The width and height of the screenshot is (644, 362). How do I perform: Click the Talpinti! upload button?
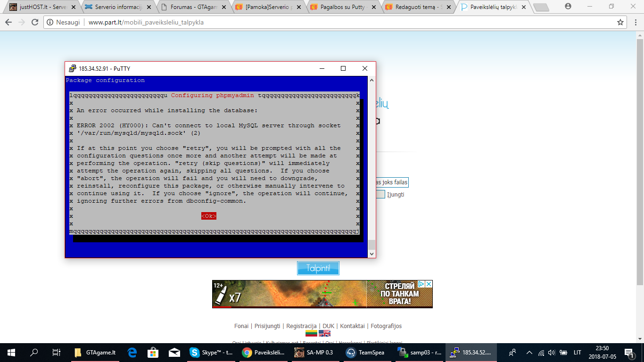coord(318,268)
